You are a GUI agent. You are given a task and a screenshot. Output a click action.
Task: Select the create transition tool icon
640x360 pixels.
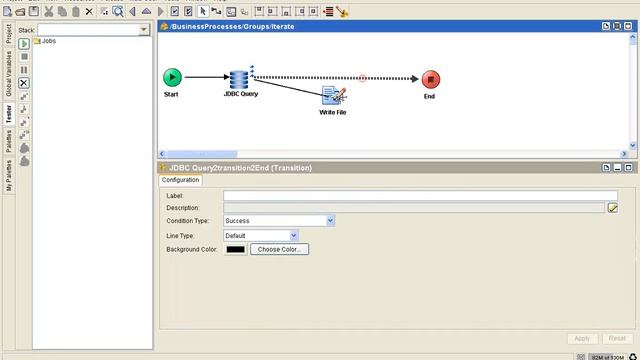point(216,11)
